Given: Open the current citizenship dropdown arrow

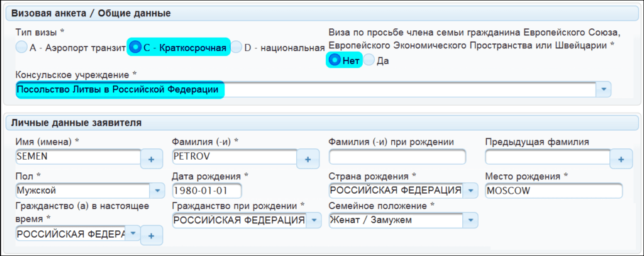Looking at the screenshot, I should point(133,234).
